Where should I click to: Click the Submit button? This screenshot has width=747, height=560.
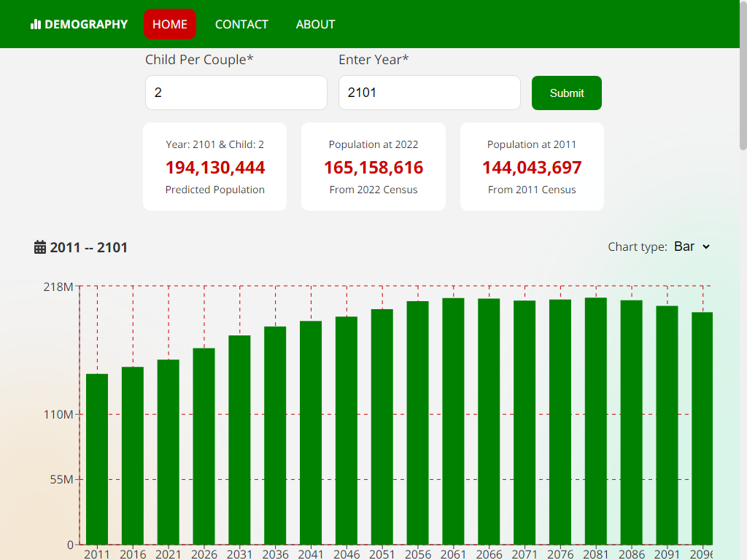coord(566,93)
